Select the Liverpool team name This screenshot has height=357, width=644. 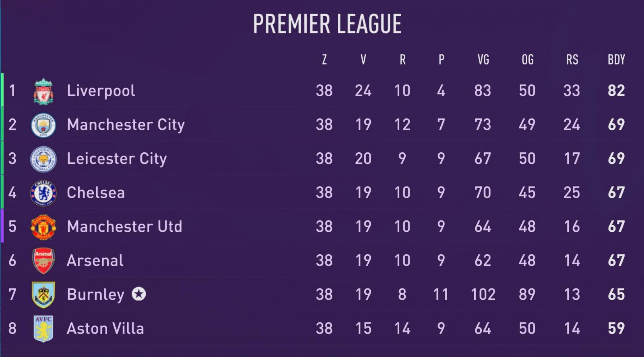click(x=101, y=91)
